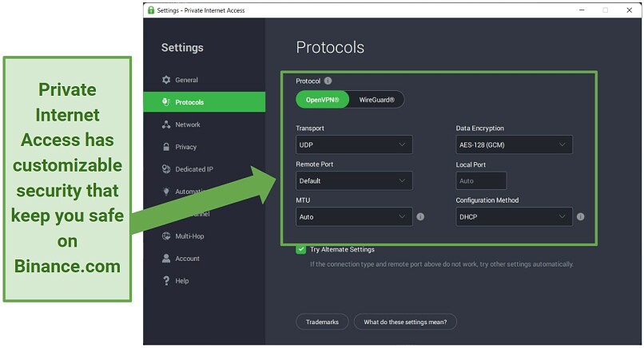This screenshot has width=644, height=348.
Task: Click the info icon beside MTU dropdown
Action: (x=420, y=216)
